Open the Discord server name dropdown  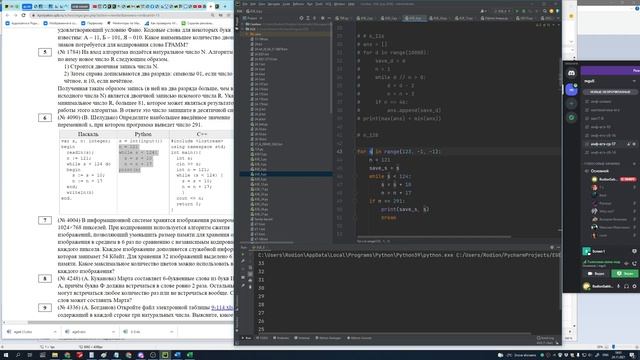point(634,81)
